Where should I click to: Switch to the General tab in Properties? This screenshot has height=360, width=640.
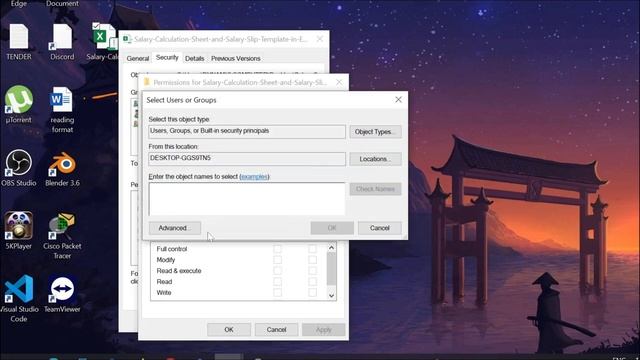(x=138, y=58)
